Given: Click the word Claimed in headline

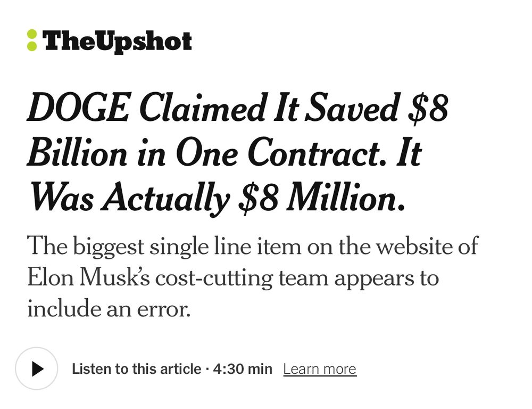Looking at the screenshot, I should [x=202, y=108].
